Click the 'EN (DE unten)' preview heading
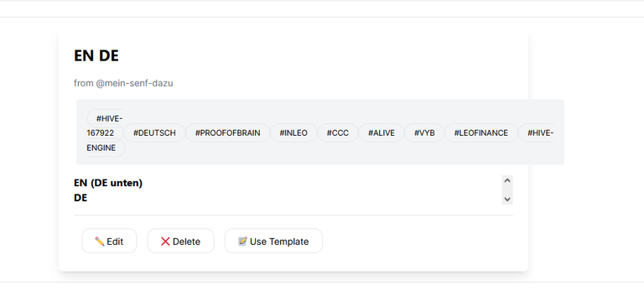The image size is (644, 307). 108,183
